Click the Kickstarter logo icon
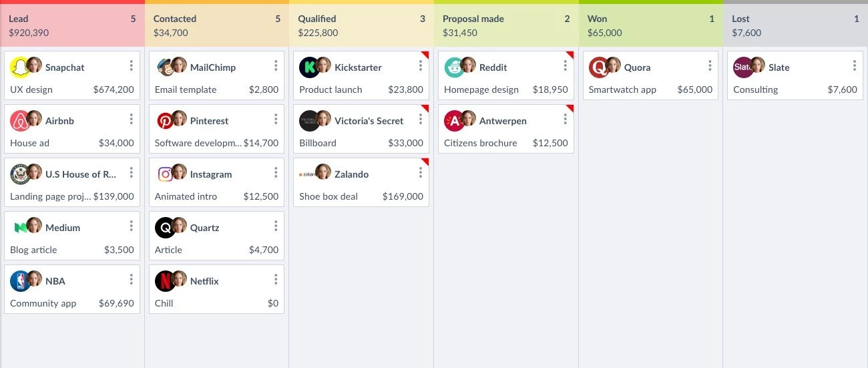The height and width of the screenshot is (368, 868). [x=308, y=67]
